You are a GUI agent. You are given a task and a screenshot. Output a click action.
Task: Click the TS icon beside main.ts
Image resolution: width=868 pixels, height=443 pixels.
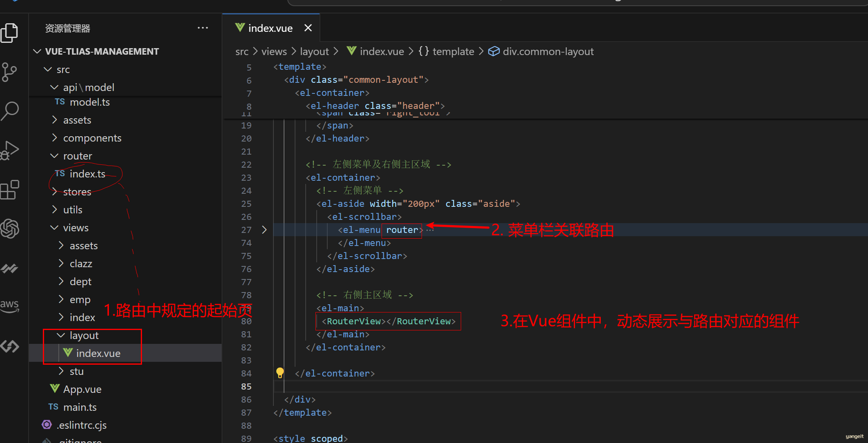tap(53, 407)
